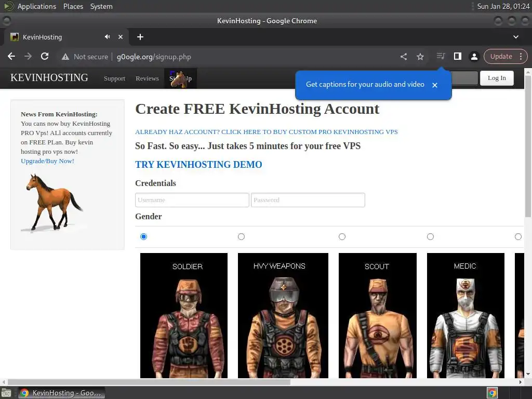This screenshot has height=399, width=532.
Task: Open the share page icon
Action: [x=403, y=56]
